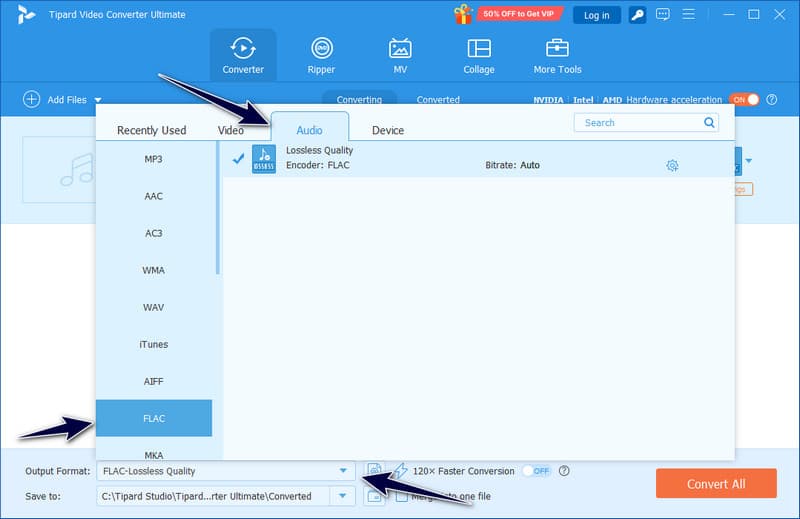Select MP3 format in list
Viewport: 800px width, 519px height.
coord(154,159)
